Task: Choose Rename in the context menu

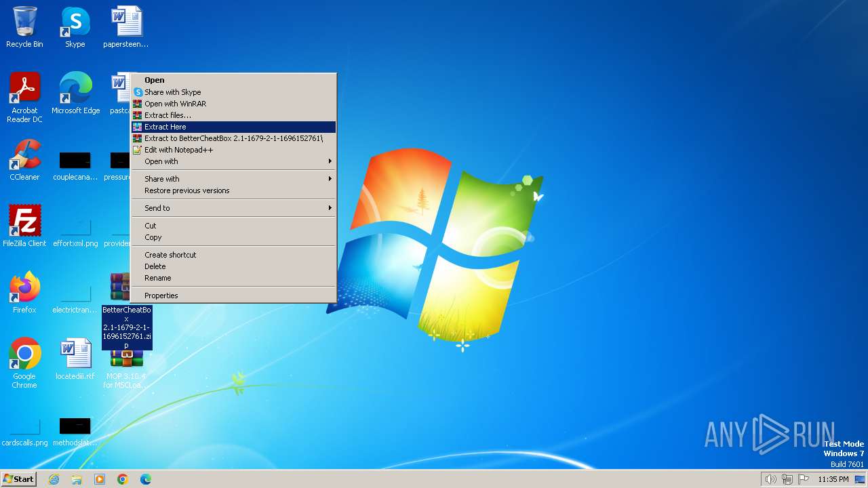Action: 233,278
